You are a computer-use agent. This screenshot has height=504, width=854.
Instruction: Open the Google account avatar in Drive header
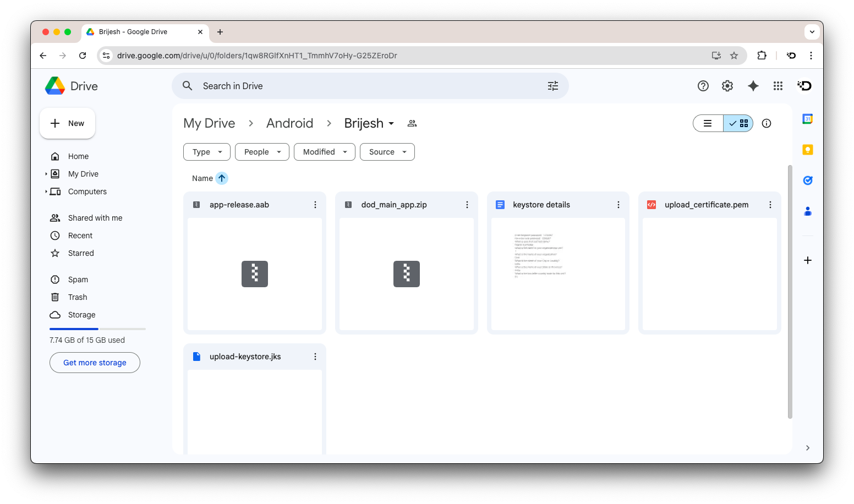click(804, 86)
